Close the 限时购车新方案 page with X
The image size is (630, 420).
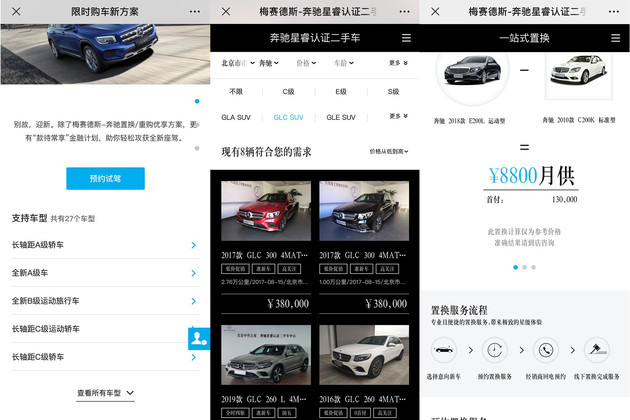click(x=16, y=12)
